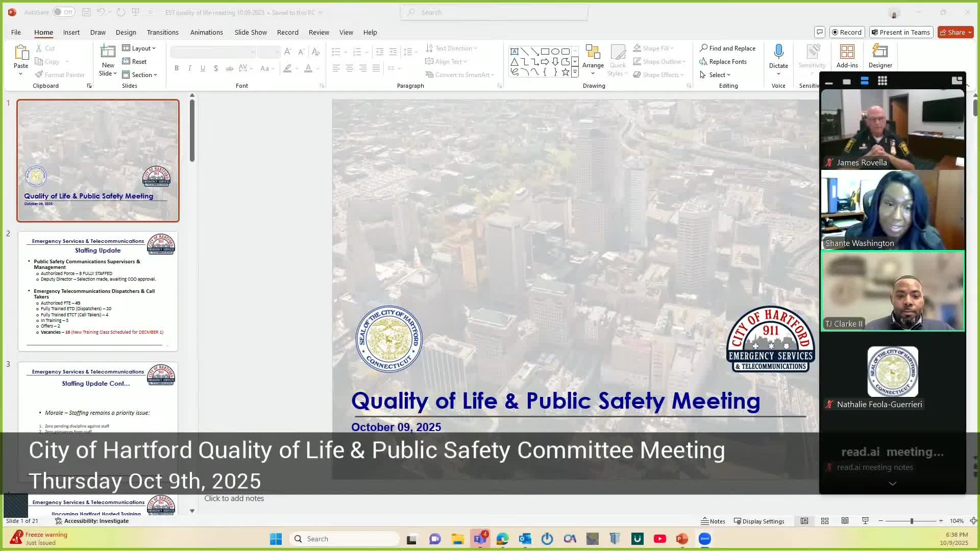This screenshot has width=980, height=551.
Task: Click the Dictate microphone icon
Action: tap(778, 52)
